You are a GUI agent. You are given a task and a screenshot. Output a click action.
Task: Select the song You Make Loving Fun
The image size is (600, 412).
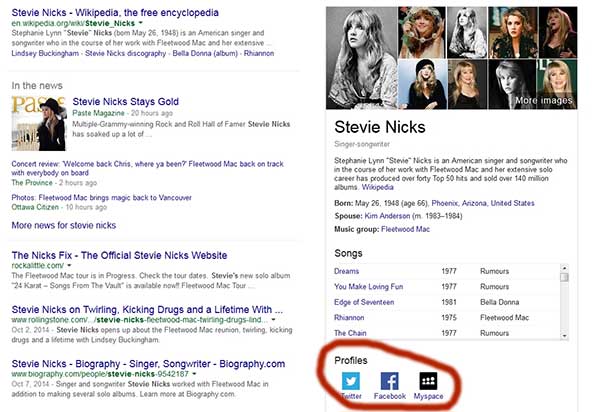[368, 287]
